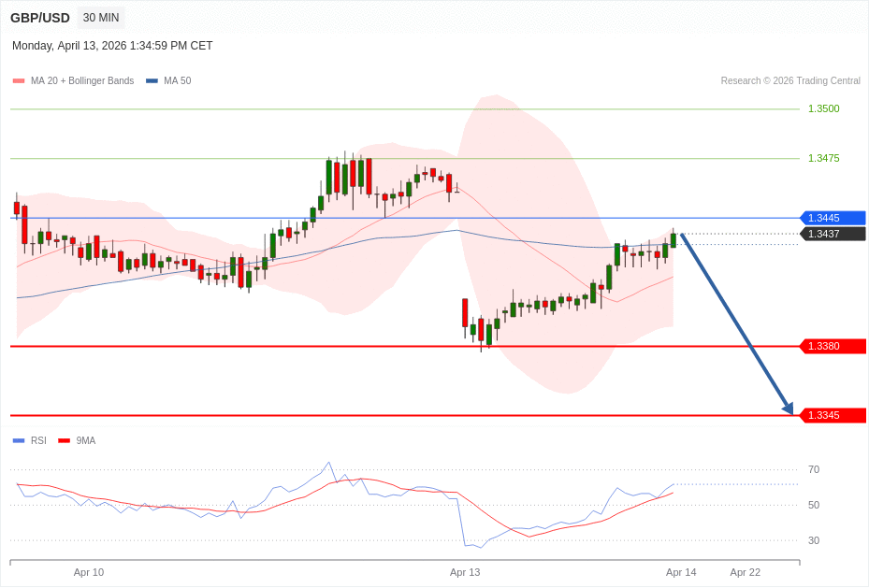Open the Research Trading Central copyright link

[789, 81]
